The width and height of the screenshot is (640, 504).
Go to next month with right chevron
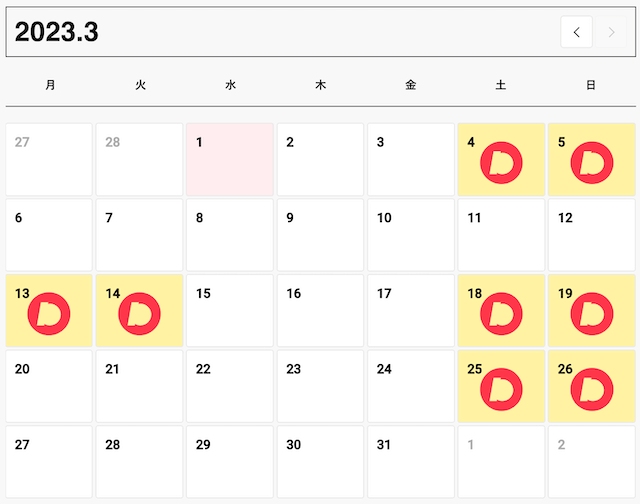(611, 32)
